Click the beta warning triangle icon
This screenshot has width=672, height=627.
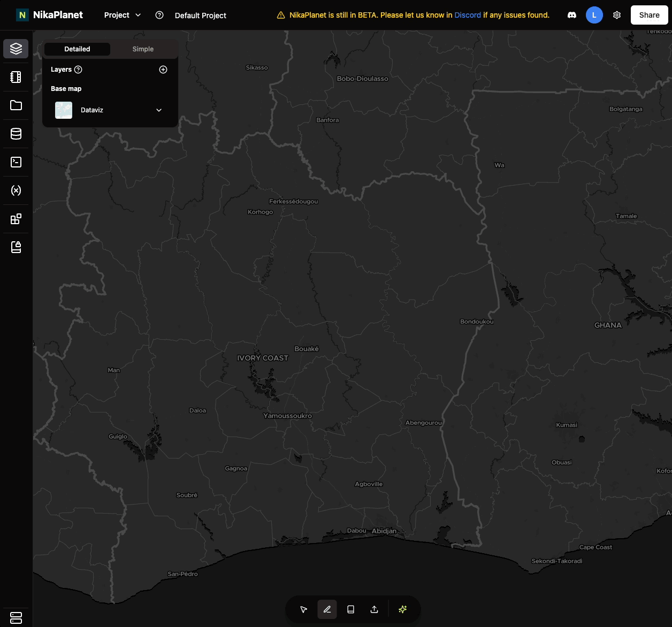coord(281,15)
